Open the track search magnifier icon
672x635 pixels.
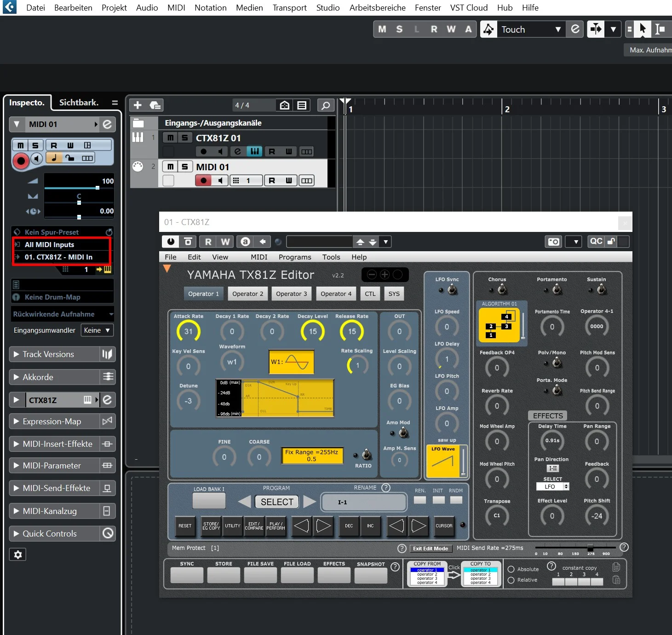(326, 105)
